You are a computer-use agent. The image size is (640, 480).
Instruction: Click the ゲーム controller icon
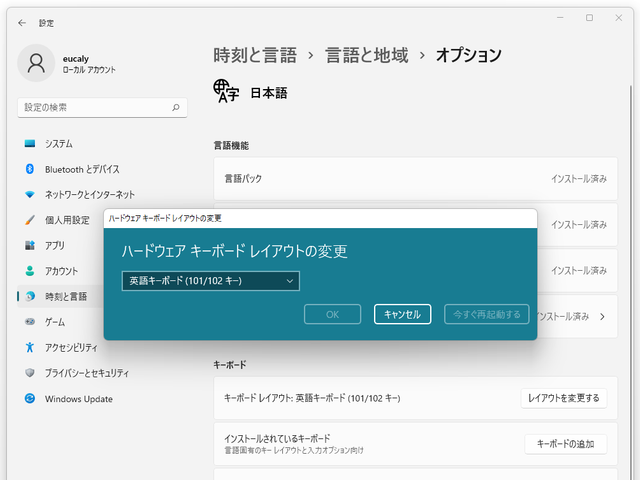click(x=30, y=322)
